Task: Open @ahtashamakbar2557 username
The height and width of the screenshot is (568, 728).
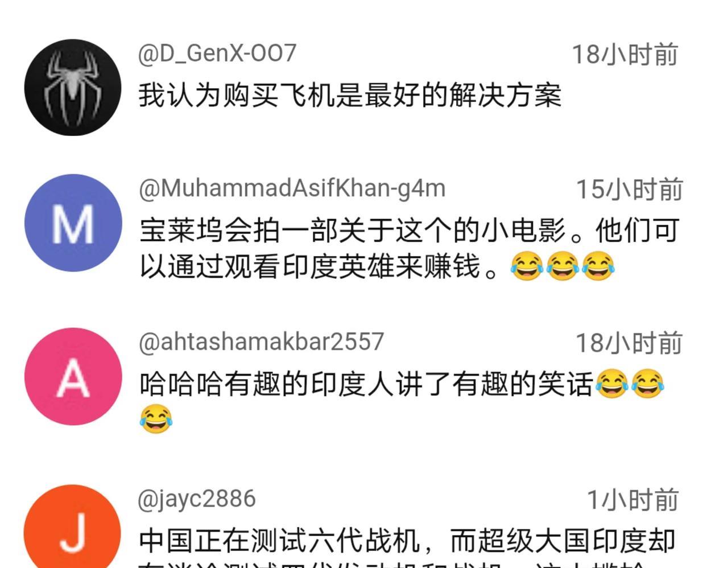Action: pos(261,342)
